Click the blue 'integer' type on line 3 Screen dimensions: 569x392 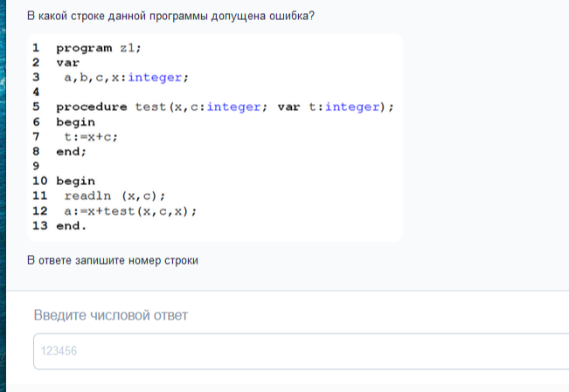(155, 78)
